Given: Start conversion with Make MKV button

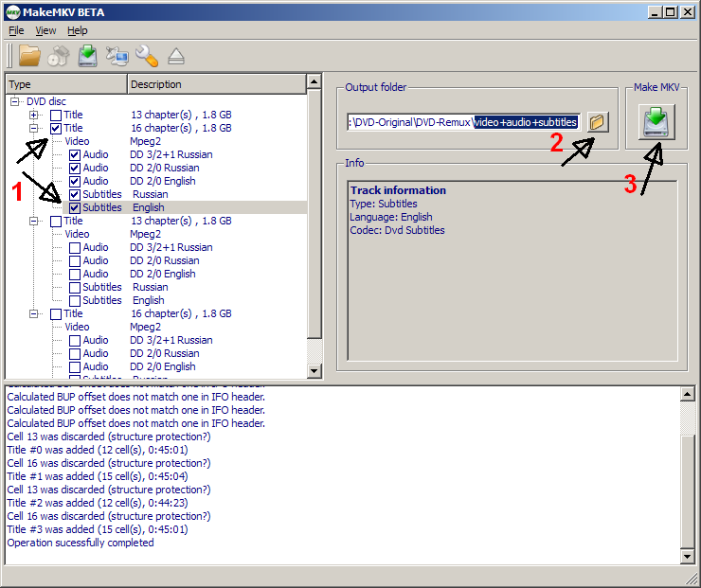Looking at the screenshot, I should tap(656, 122).
